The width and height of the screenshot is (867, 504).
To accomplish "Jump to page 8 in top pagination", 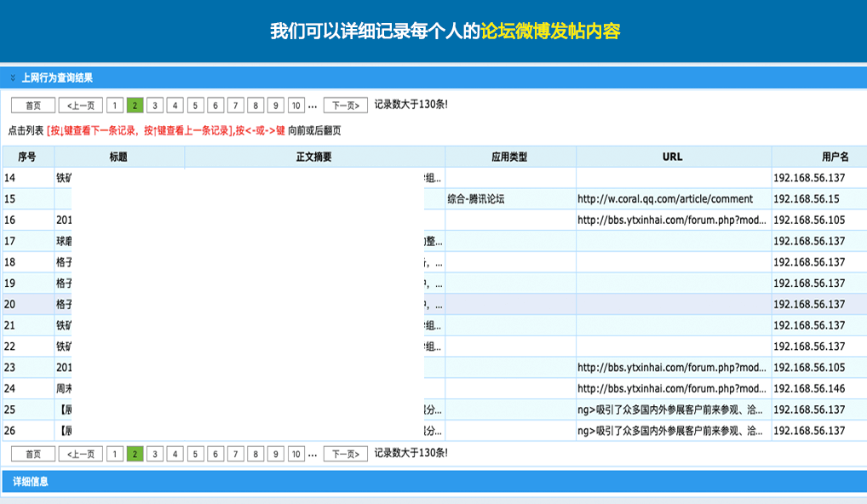I will click(x=256, y=105).
